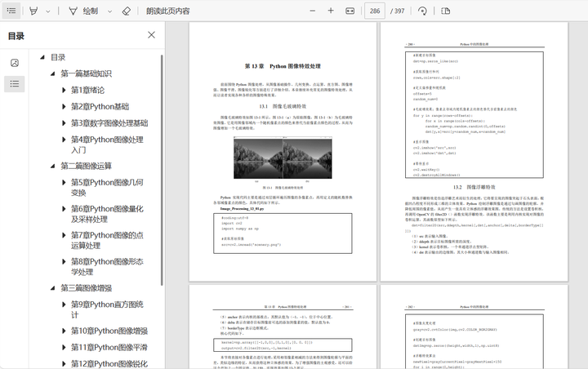This screenshot has height=369, width=588.
Task: Zoom in with the plus button
Action: (x=331, y=11)
